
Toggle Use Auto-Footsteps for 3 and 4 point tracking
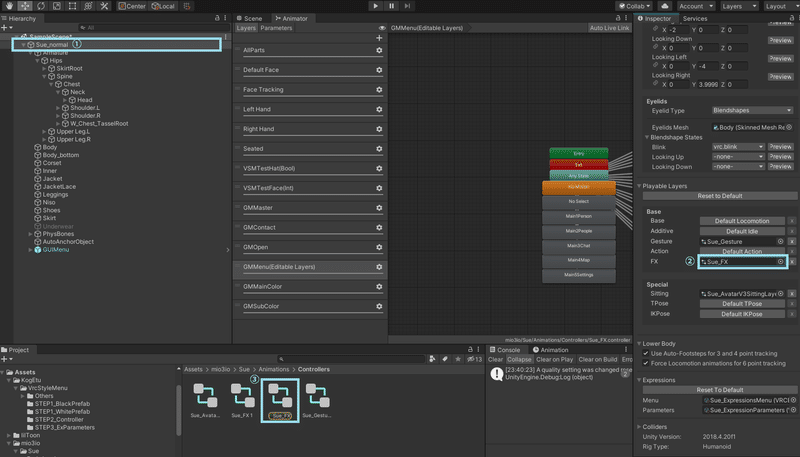coord(645,353)
